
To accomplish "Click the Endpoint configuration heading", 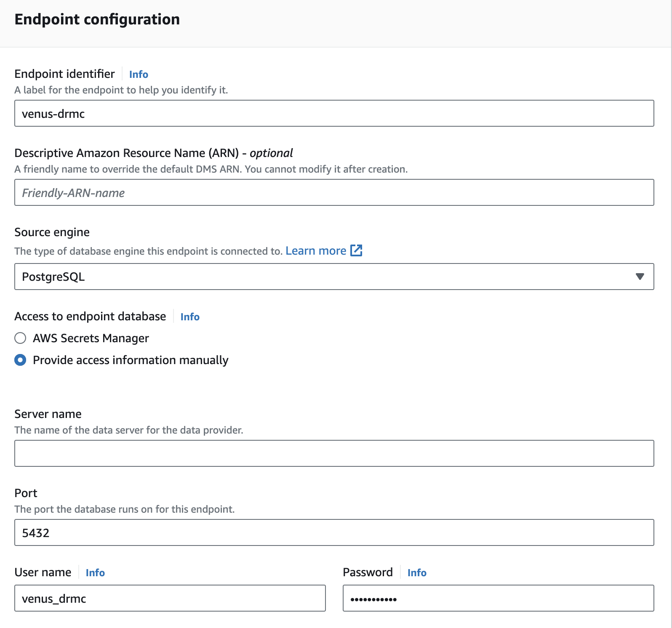I will [97, 19].
